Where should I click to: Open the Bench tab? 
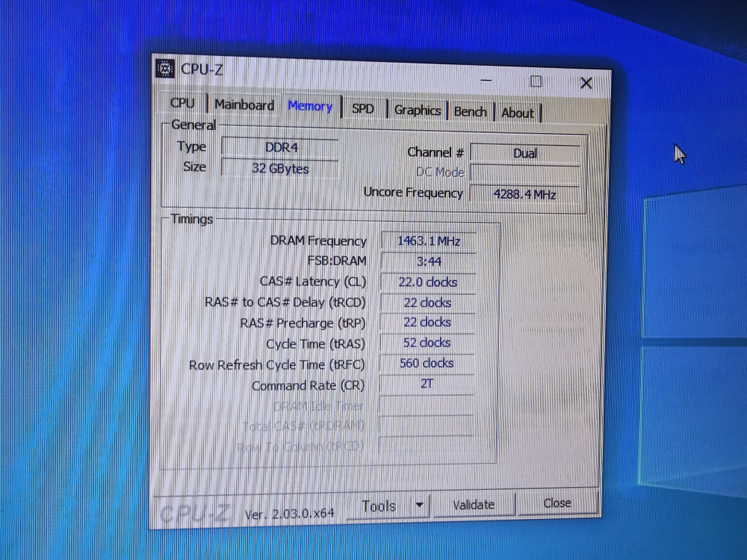(470, 112)
